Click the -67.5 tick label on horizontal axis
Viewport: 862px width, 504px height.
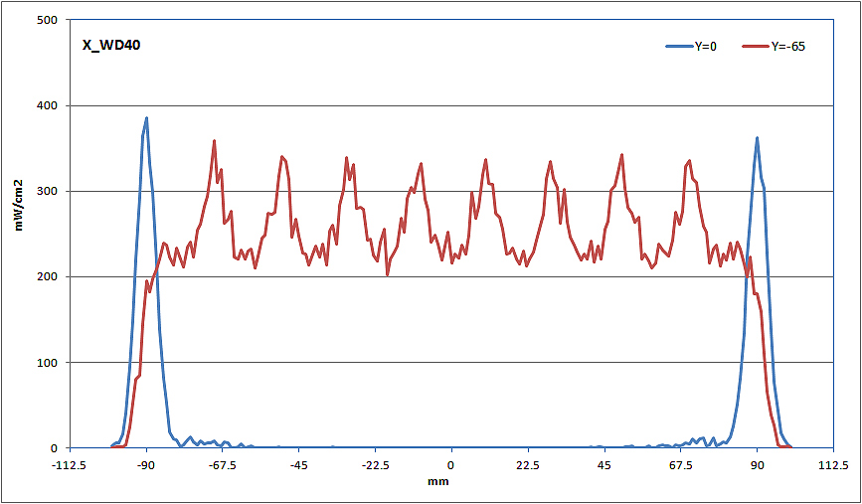click(x=222, y=464)
